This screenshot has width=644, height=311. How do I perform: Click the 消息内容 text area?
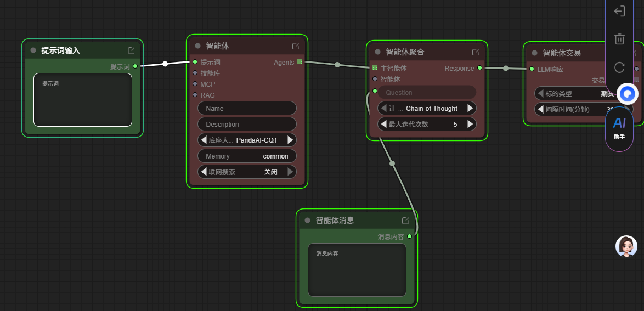pos(357,270)
